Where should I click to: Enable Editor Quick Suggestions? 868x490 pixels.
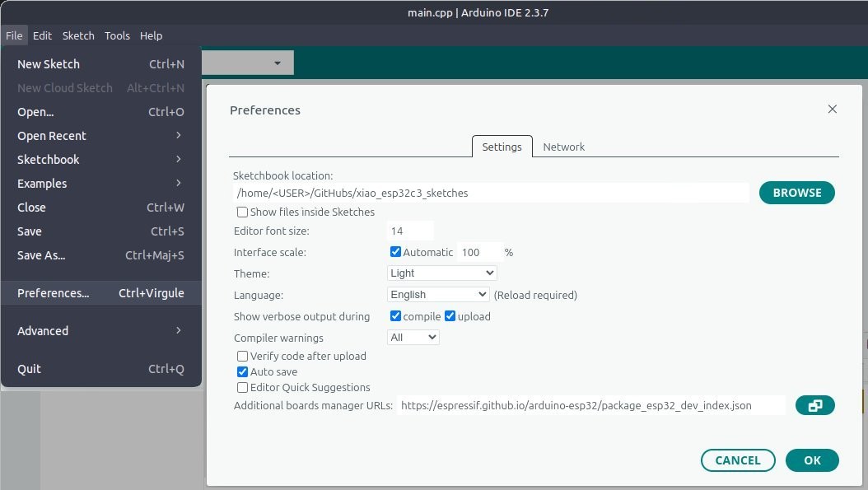243,387
